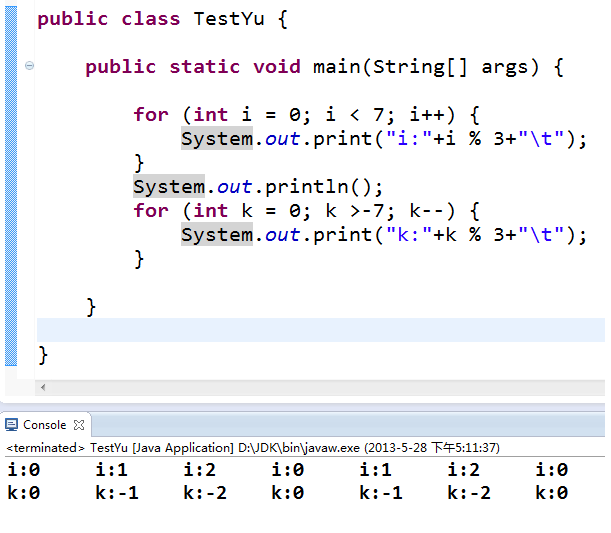The height and width of the screenshot is (533, 611).
Task: Click the horizontal scrollbar left arrow
Action: (x=43, y=387)
